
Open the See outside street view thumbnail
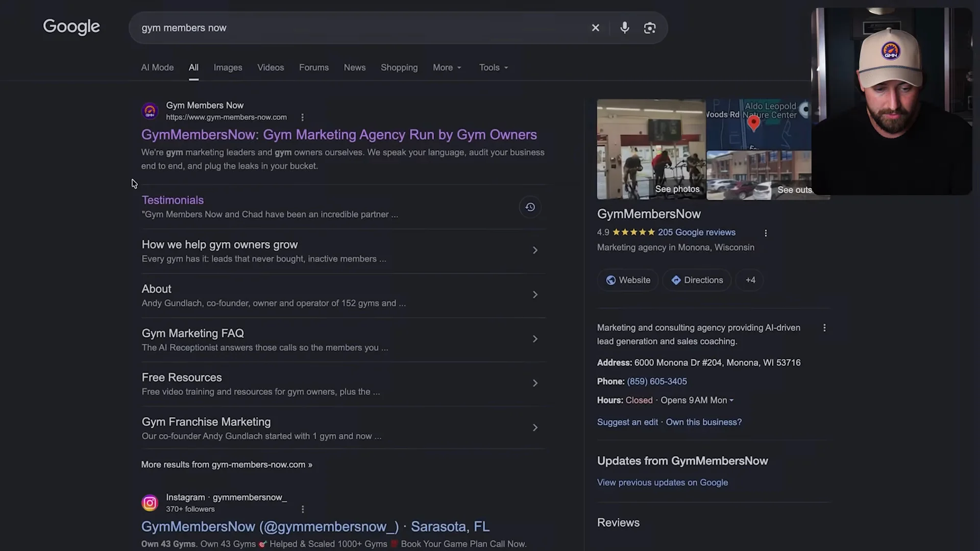point(759,176)
